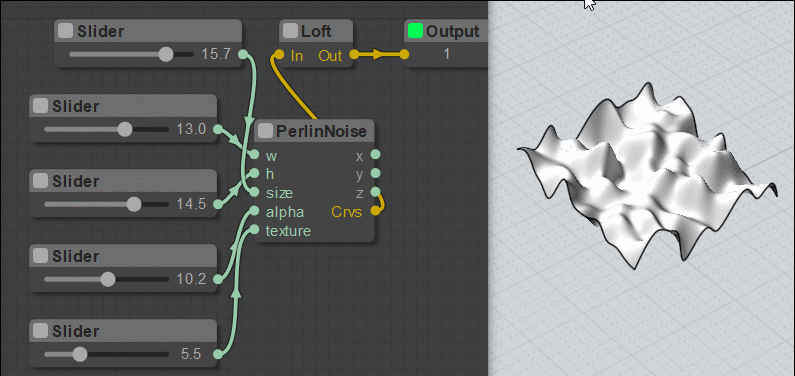Toggle the PerlinNoise node checkbox

(x=265, y=131)
